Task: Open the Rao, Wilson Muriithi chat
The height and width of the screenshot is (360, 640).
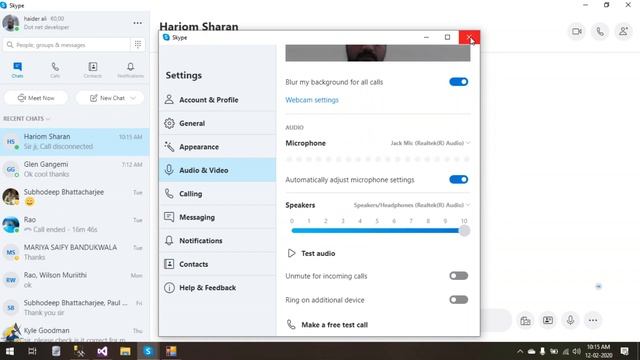Action: 75,280
